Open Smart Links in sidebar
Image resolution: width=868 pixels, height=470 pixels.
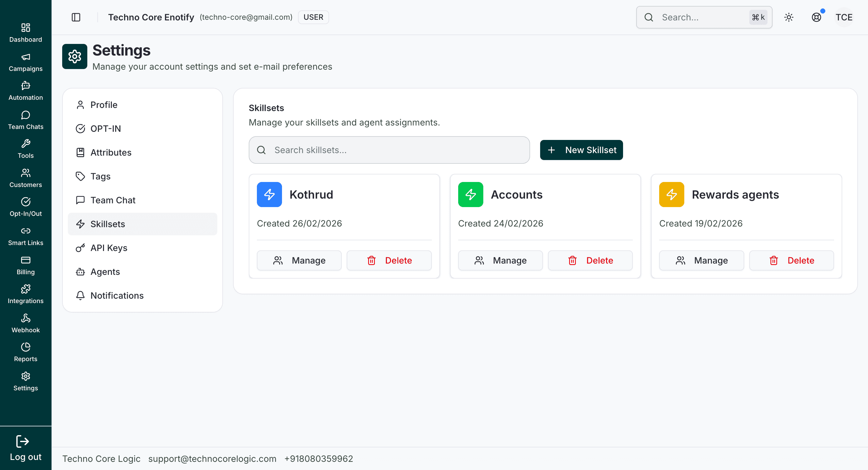26,236
